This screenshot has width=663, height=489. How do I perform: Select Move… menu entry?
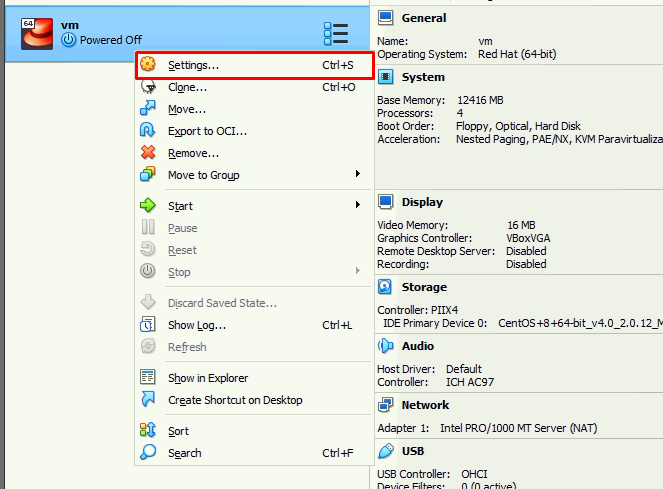(255, 109)
